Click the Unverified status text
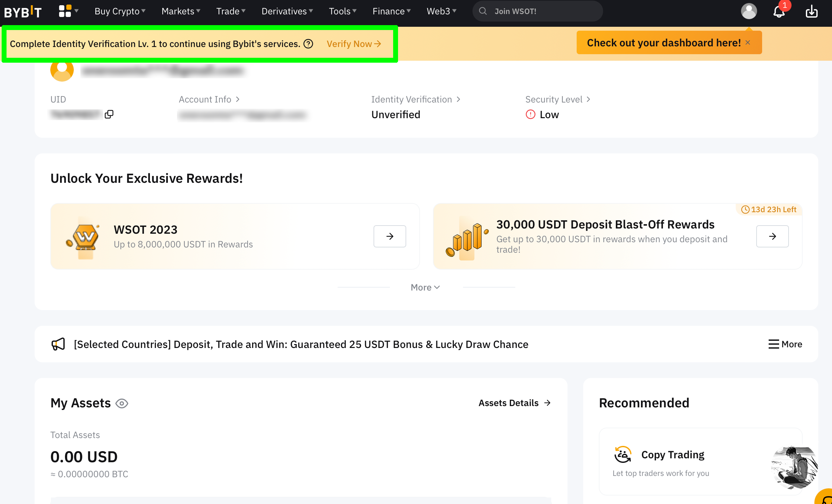This screenshot has width=832, height=504. 395,115
